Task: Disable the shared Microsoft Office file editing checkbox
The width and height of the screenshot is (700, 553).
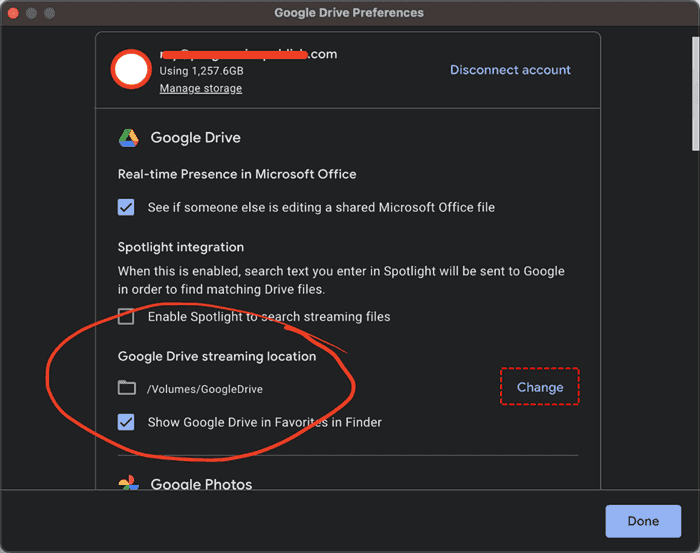Action: pyautogui.click(x=126, y=207)
